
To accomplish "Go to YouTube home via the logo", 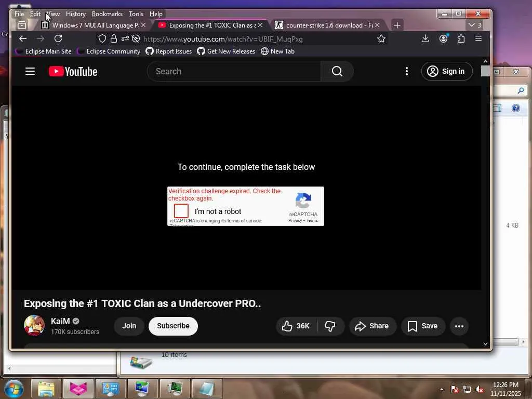I will point(73,72).
